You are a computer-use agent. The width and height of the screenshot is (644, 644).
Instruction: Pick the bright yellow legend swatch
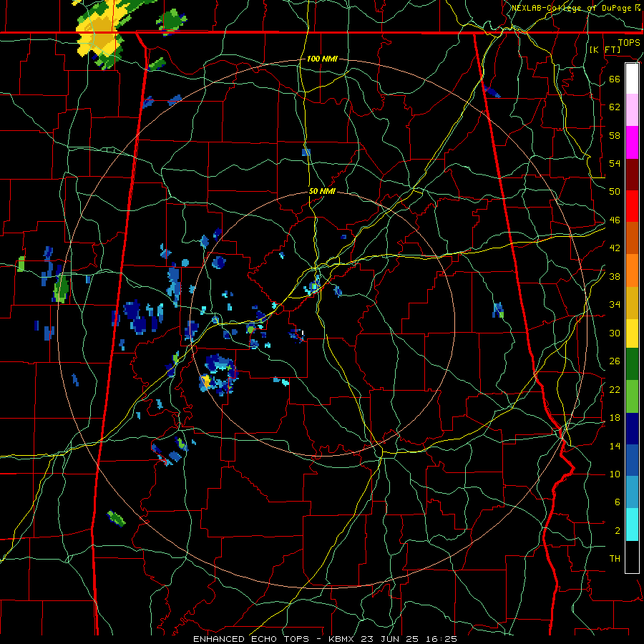pyautogui.click(x=632, y=333)
